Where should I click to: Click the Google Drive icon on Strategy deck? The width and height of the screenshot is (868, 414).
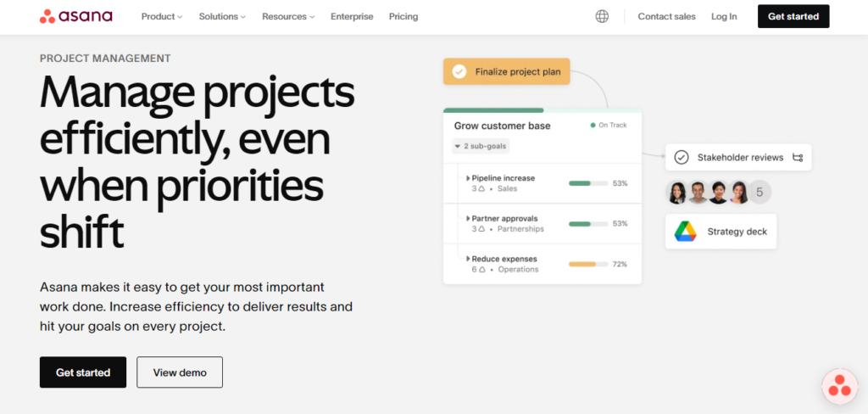click(685, 231)
